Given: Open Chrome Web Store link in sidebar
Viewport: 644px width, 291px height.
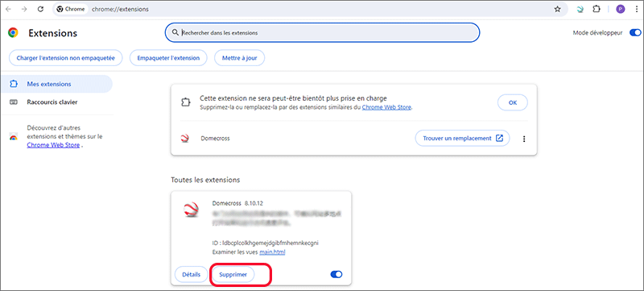Looking at the screenshot, I should pyautogui.click(x=53, y=144).
